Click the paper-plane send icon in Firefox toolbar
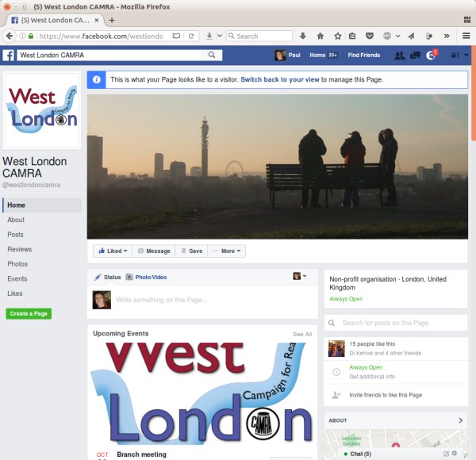The width and height of the screenshot is (476, 460). point(411,36)
